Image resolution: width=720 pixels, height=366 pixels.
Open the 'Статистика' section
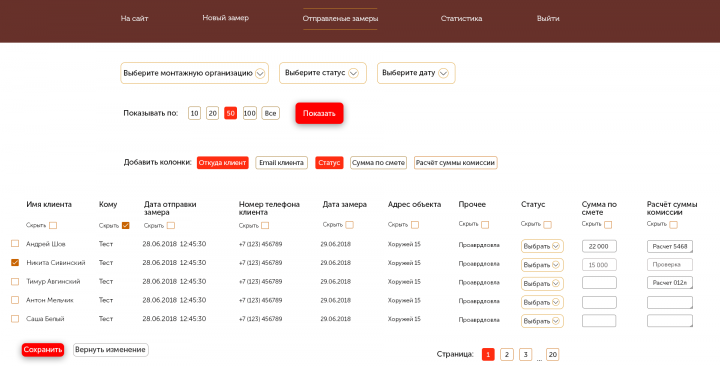click(x=461, y=19)
